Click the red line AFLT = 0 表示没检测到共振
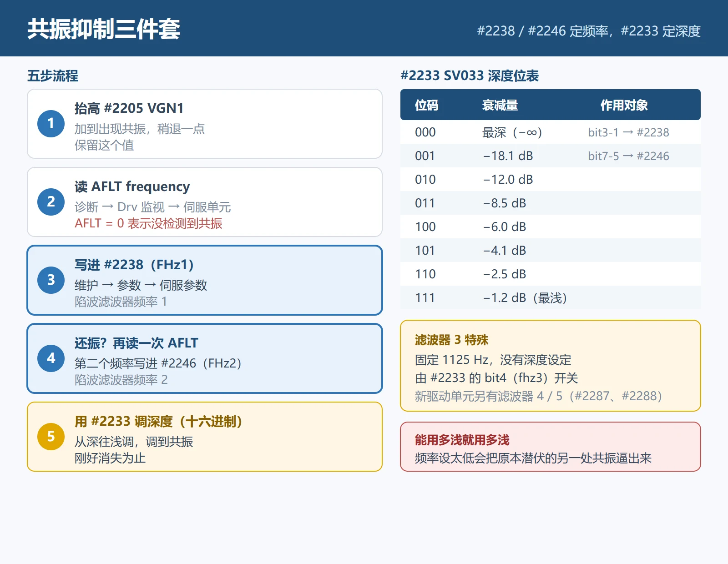Image resolution: width=728 pixels, height=564 pixels. coord(148,223)
